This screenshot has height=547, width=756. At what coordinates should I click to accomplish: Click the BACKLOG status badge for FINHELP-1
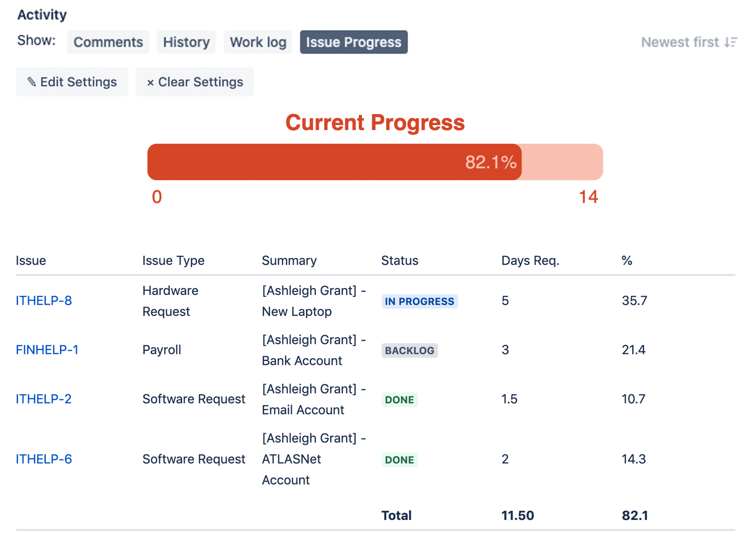[410, 351]
